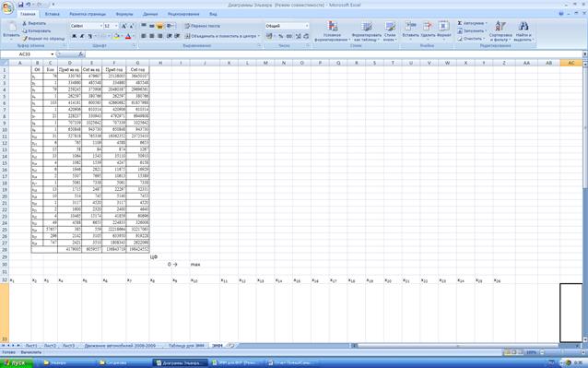Open the sheet Движение автомобилей 2008-2009
Screen dimensions: 588x368
[120, 346]
